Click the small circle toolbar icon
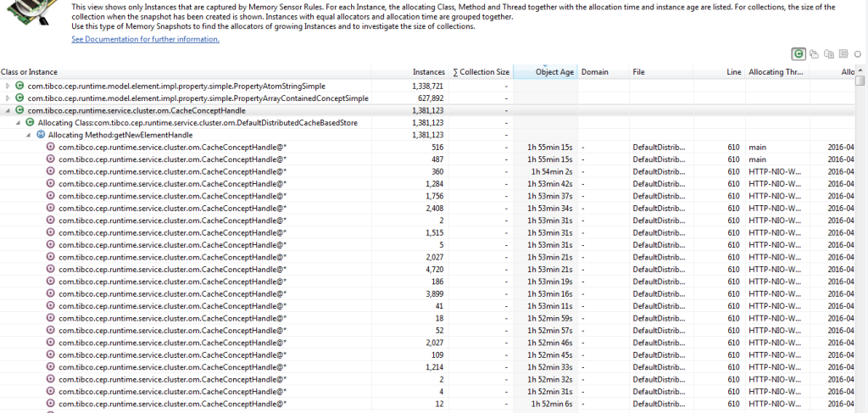 pos(858,54)
